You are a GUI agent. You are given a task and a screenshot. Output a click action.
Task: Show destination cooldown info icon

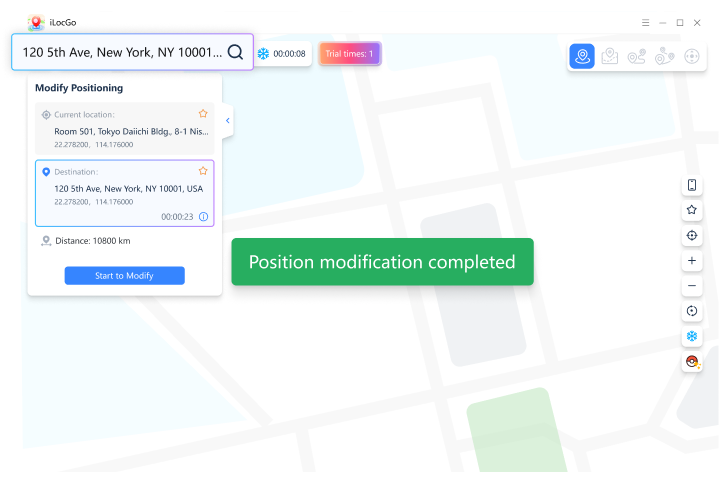click(x=203, y=217)
